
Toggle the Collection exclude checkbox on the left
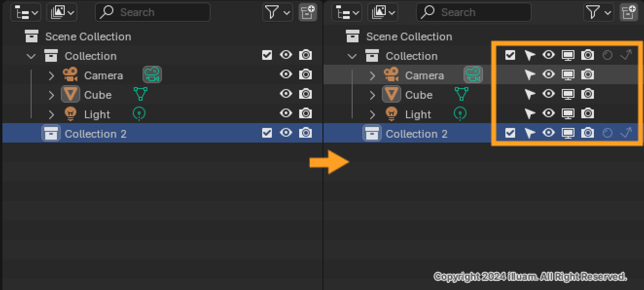click(x=267, y=55)
